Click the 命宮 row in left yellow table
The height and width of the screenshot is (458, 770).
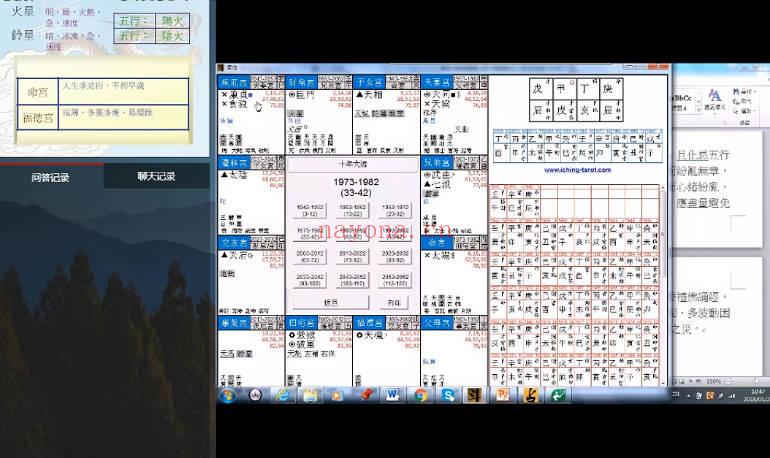pyautogui.click(x=103, y=91)
